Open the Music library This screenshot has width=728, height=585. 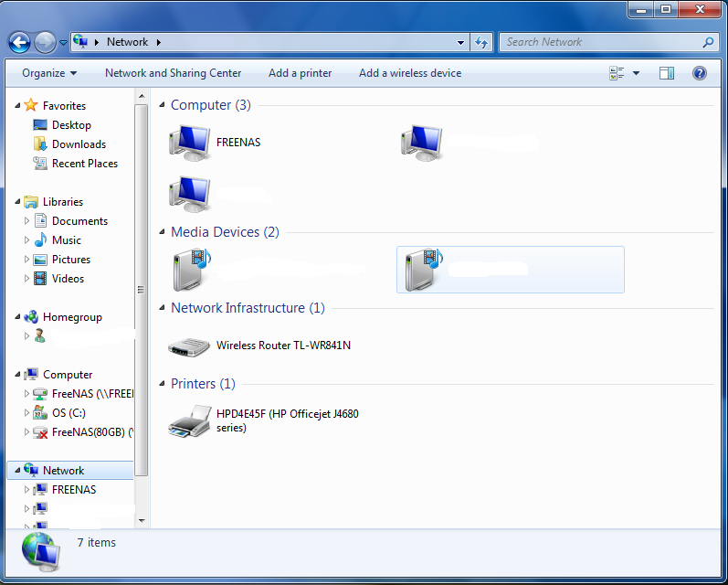pyautogui.click(x=67, y=240)
